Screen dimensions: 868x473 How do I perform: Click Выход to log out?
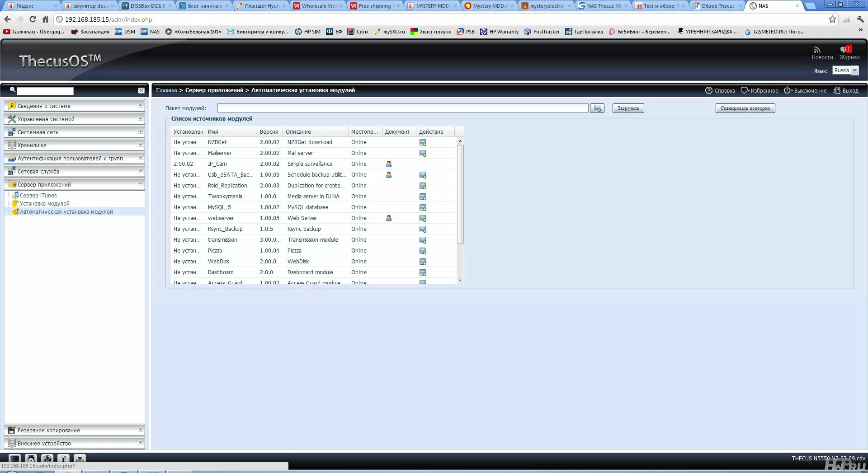point(846,90)
